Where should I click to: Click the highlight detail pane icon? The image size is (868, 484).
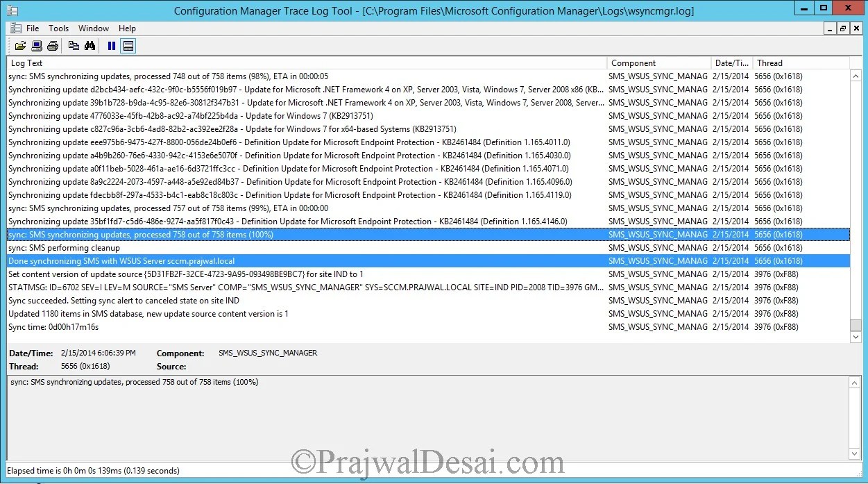tap(128, 45)
